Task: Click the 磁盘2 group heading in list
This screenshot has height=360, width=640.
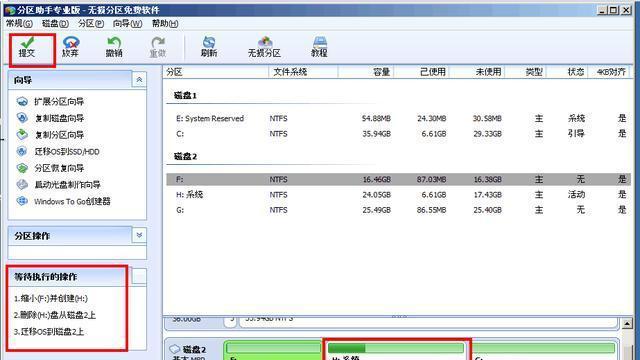Action: click(x=185, y=156)
